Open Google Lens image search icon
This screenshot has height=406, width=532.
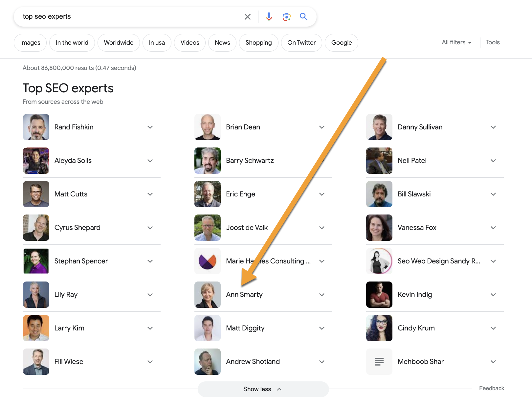pyautogui.click(x=287, y=17)
